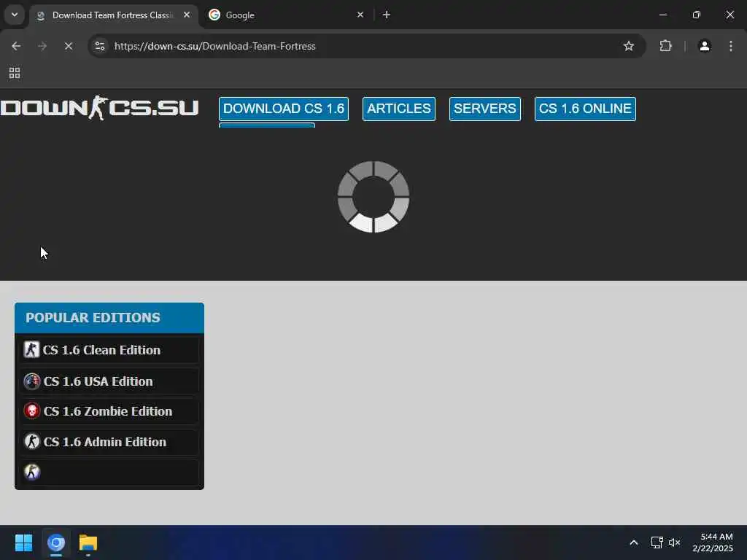
Task: Switch to the Download Team Fortress Classic tab
Action: coord(113,15)
